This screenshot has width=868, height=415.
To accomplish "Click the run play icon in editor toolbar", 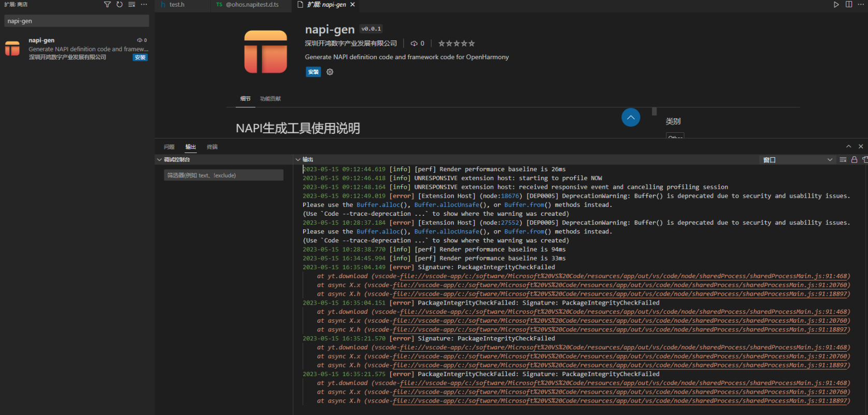I will tap(836, 5).
